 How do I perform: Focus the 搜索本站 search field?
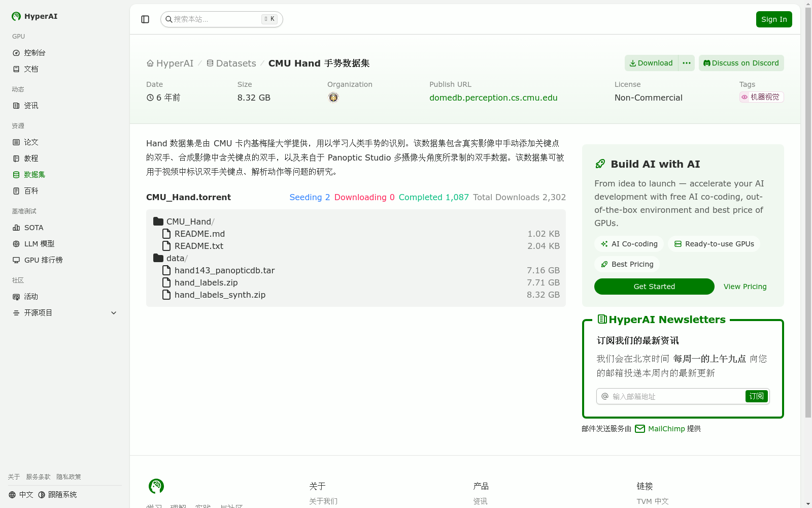click(x=221, y=19)
